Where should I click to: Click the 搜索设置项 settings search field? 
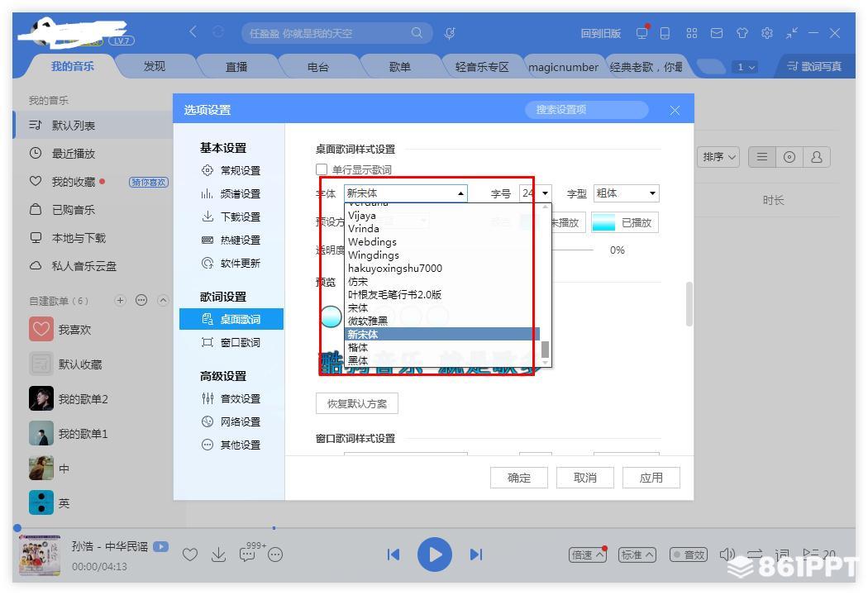[x=587, y=110]
